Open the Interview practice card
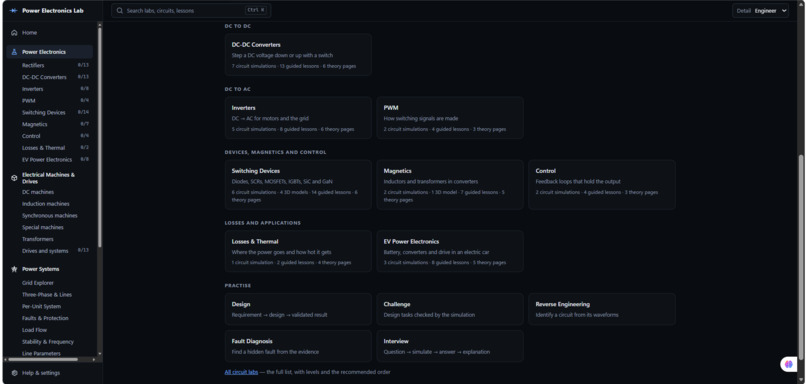The width and height of the screenshot is (806, 384). 450,346
